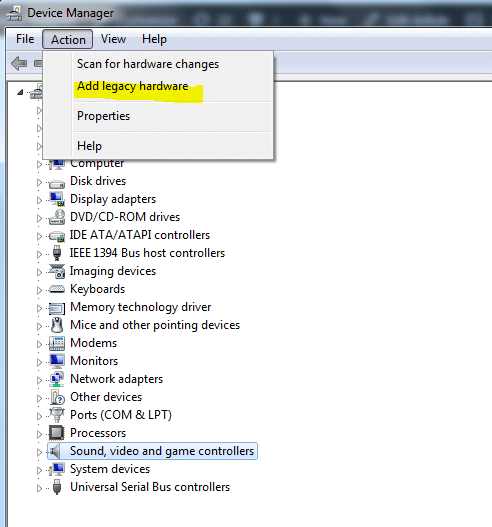The width and height of the screenshot is (492, 527).
Task: Click the Monitors icon
Action: pos(57,361)
